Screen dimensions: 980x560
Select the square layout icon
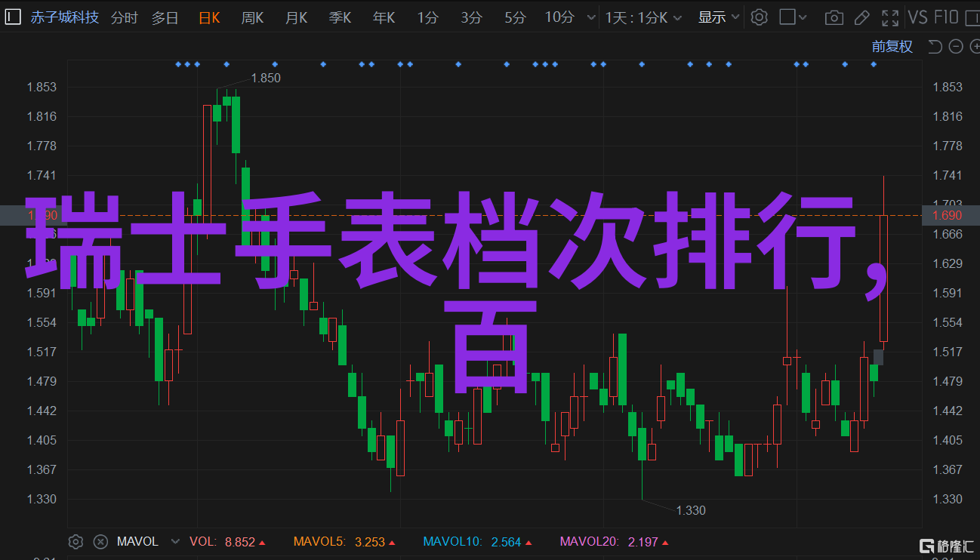click(787, 17)
